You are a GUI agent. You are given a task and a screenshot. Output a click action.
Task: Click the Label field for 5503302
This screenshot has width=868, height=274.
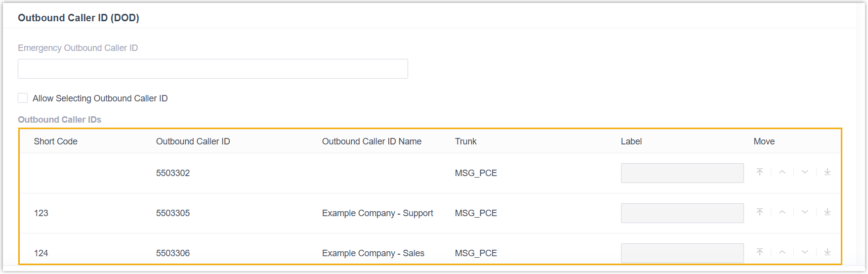pyautogui.click(x=682, y=173)
